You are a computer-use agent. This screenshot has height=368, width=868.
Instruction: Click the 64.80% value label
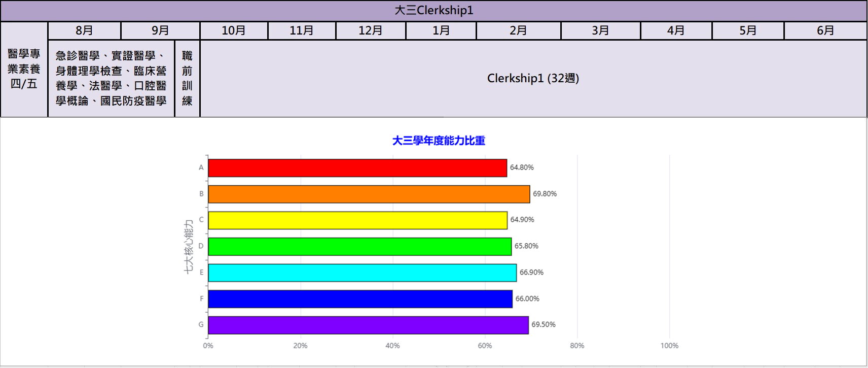pos(522,168)
